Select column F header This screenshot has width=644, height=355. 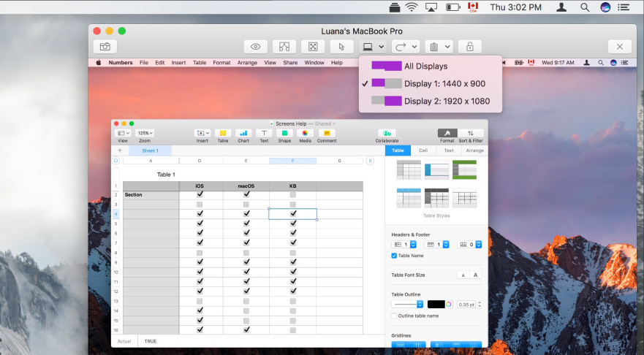pos(293,161)
